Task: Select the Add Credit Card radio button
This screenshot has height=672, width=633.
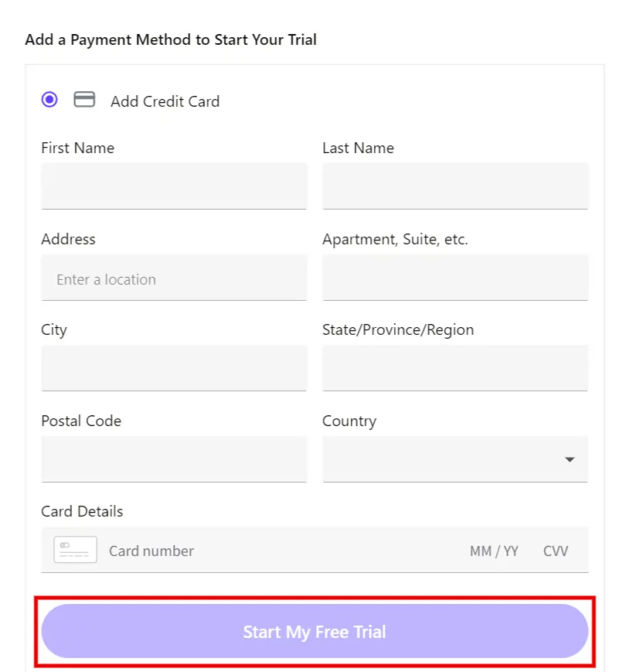Action: point(49,99)
